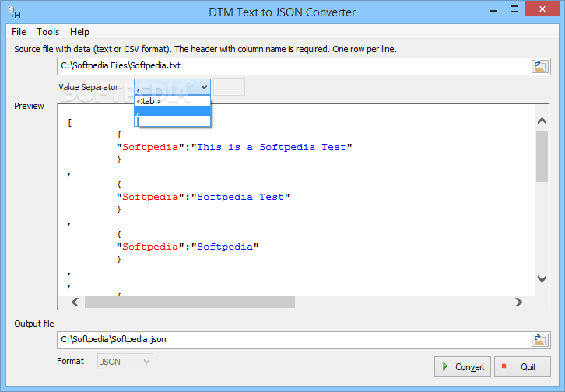Viewport: 565px width, 392px height.
Task: Collapse the Value Separator dropdown arrow
Action: 205,87
